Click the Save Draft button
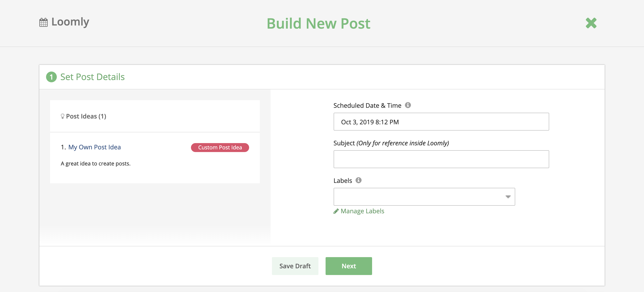644x292 pixels. tap(295, 266)
